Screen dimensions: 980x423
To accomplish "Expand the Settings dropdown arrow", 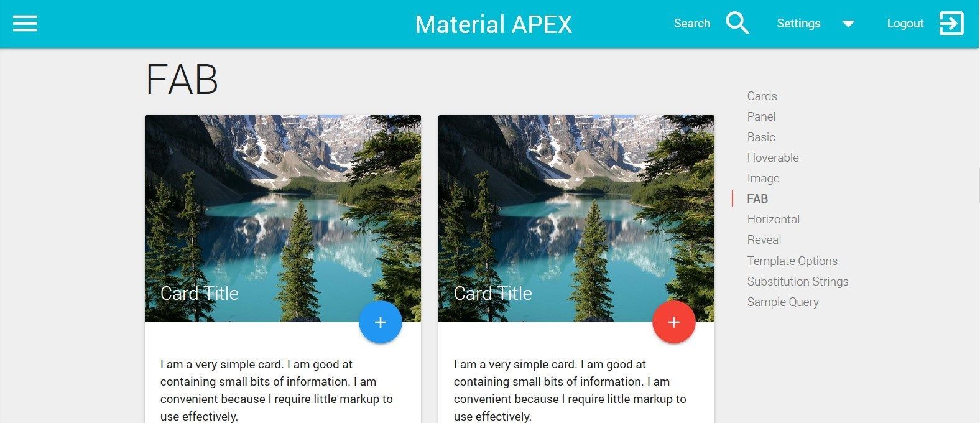I will 848,24.
